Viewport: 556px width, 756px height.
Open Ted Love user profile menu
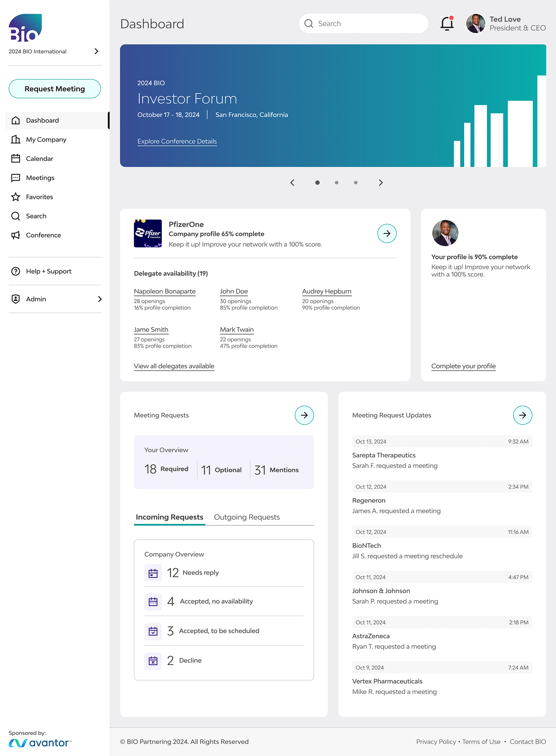click(505, 24)
